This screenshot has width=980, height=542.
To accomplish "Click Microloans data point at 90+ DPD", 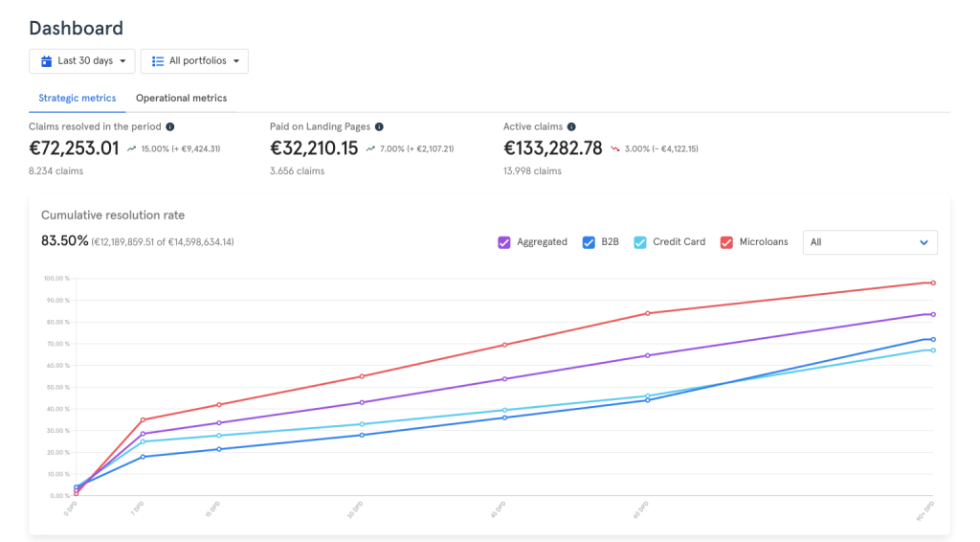I will (x=933, y=282).
